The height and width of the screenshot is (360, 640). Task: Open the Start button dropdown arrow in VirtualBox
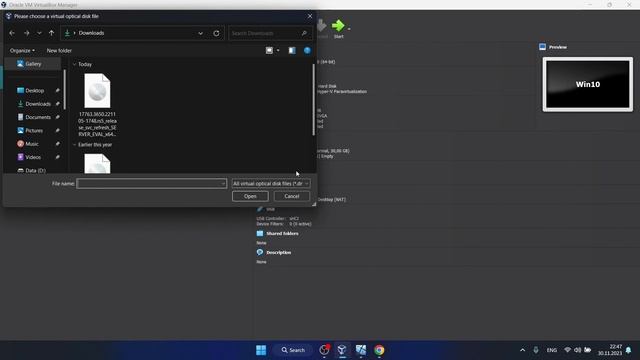[x=349, y=29]
